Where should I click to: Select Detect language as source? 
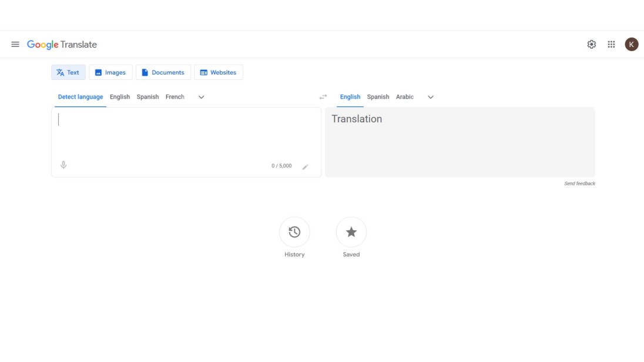coord(80,97)
